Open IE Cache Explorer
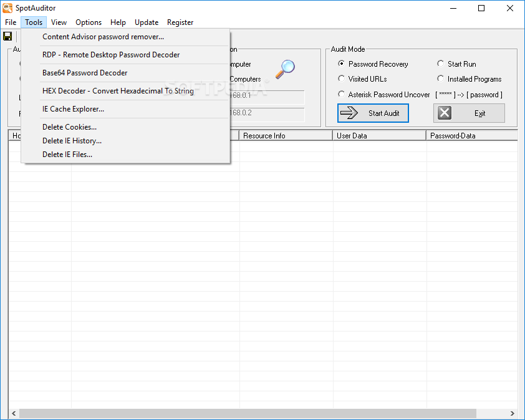The width and height of the screenshot is (525, 420). pyautogui.click(x=125, y=109)
